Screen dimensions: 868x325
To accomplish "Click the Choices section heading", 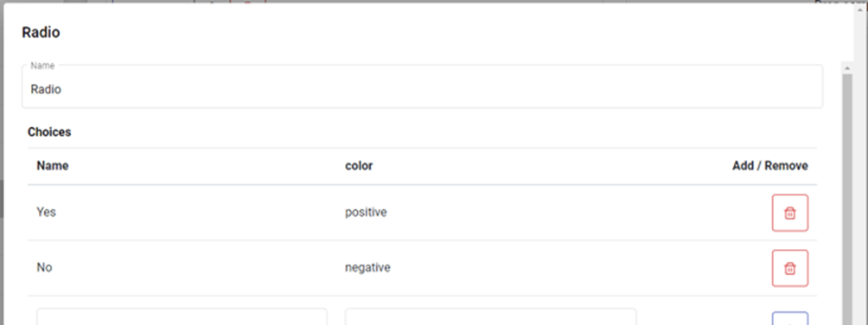I will [49, 132].
